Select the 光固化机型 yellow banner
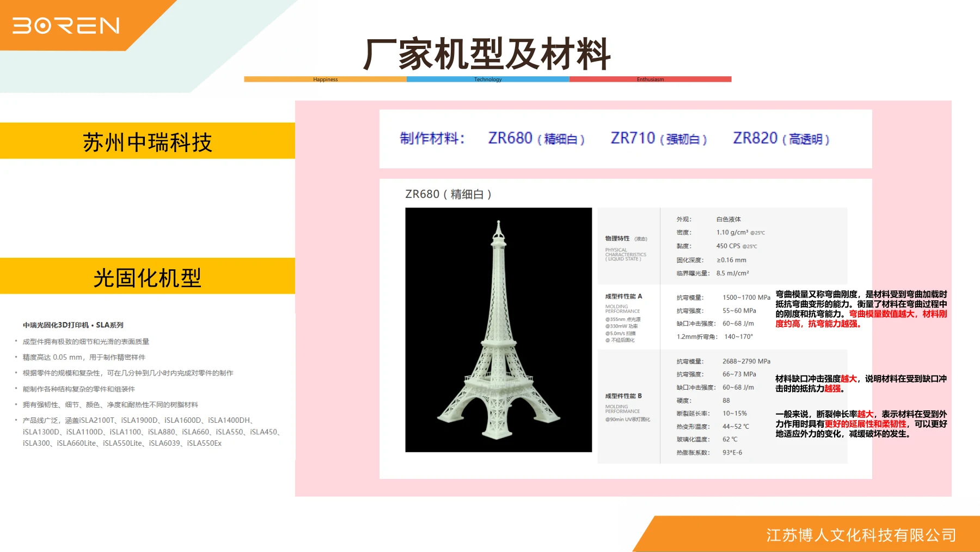980x552 pixels. [x=148, y=276]
